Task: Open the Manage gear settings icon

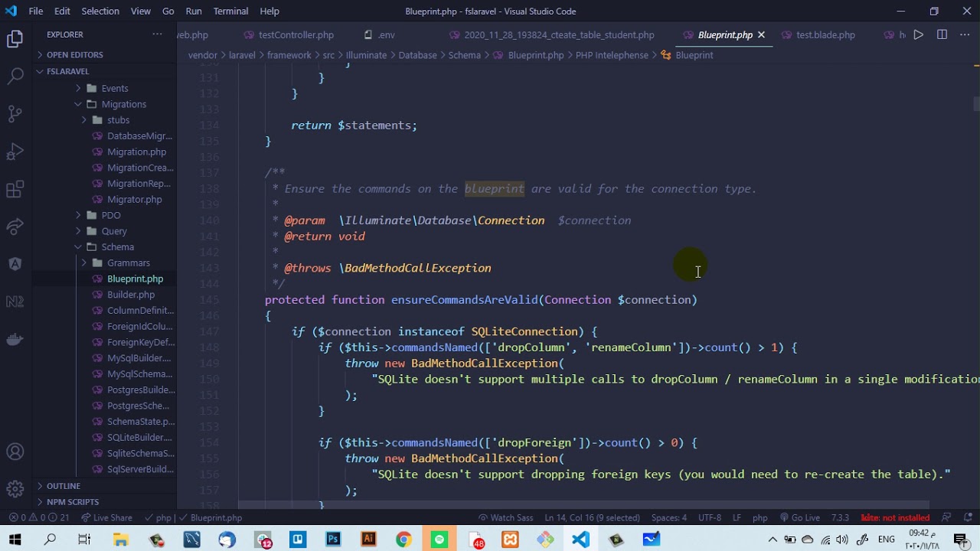Action: coord(15,488)
